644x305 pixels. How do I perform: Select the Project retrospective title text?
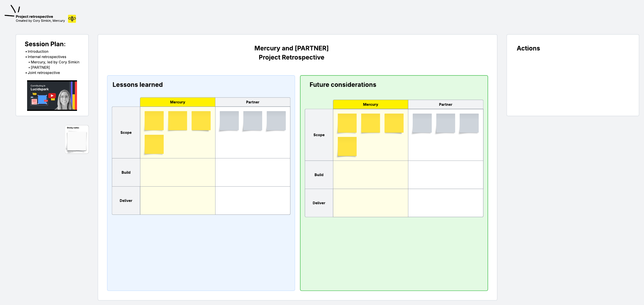[x=34, y=17]
